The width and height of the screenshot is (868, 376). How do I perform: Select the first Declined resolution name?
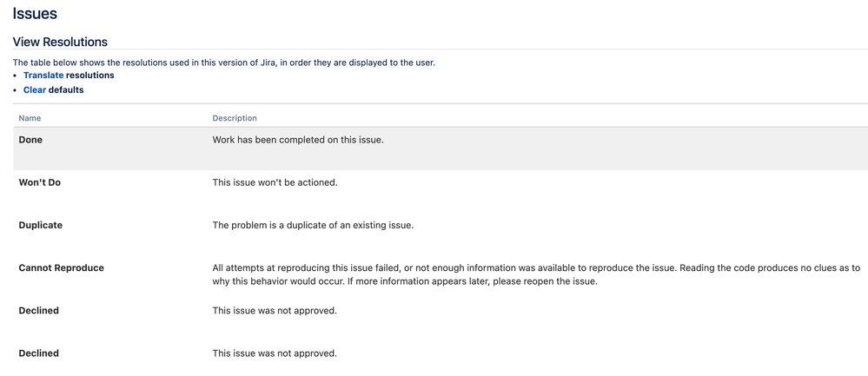[39, 311]
